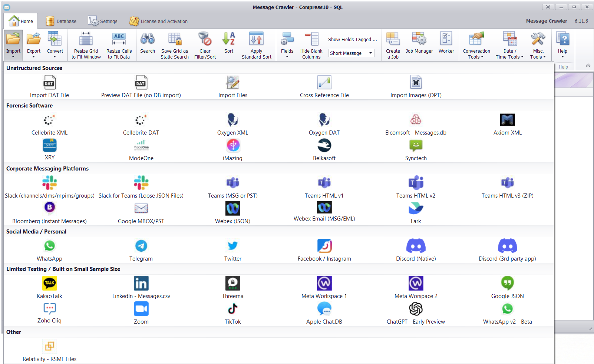594x364 pixels.
Task: Click Resize Grid to Fit Window
Action: [86, 45]
